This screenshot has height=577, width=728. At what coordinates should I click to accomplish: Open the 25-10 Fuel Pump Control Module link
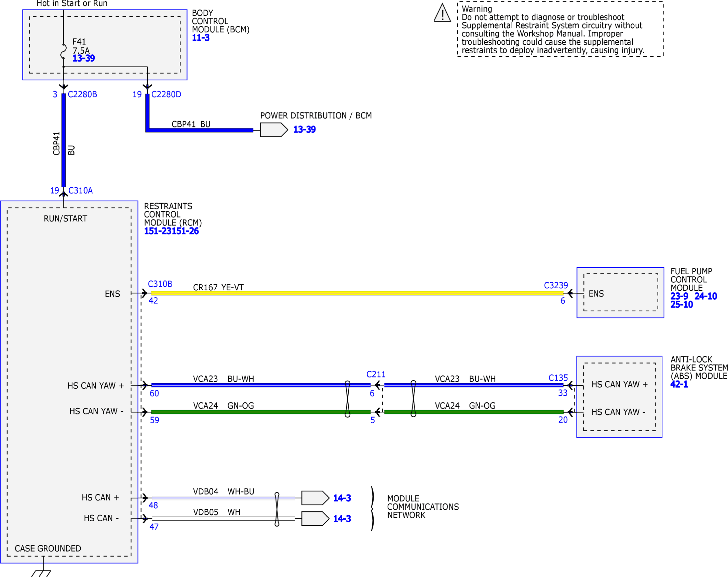tap(682, 305)
